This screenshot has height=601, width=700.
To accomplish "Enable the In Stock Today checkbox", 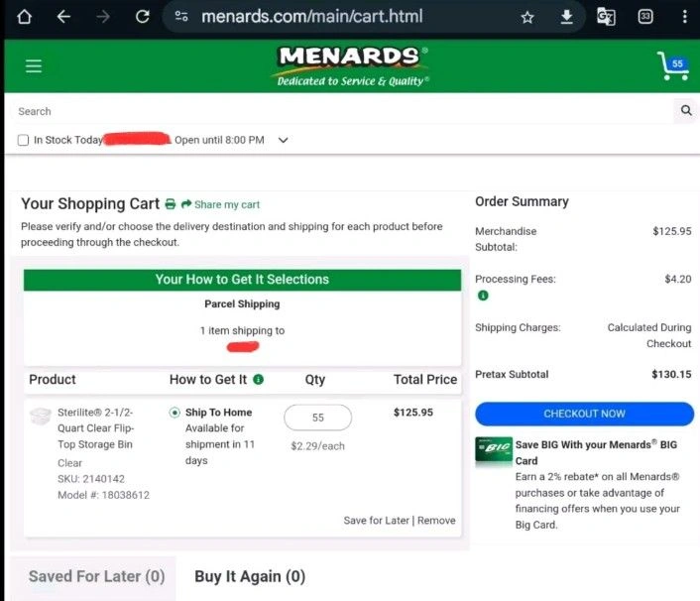I will pos(24,141).
